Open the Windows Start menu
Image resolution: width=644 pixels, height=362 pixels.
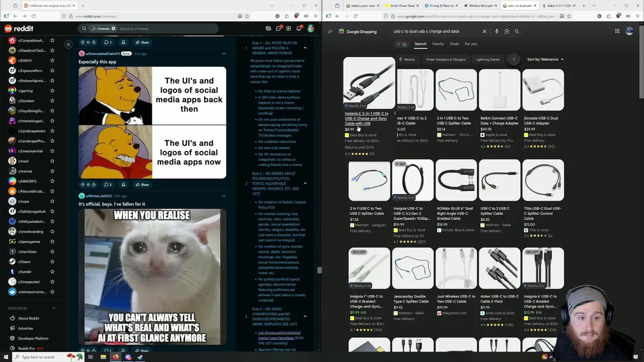(6, 357)
